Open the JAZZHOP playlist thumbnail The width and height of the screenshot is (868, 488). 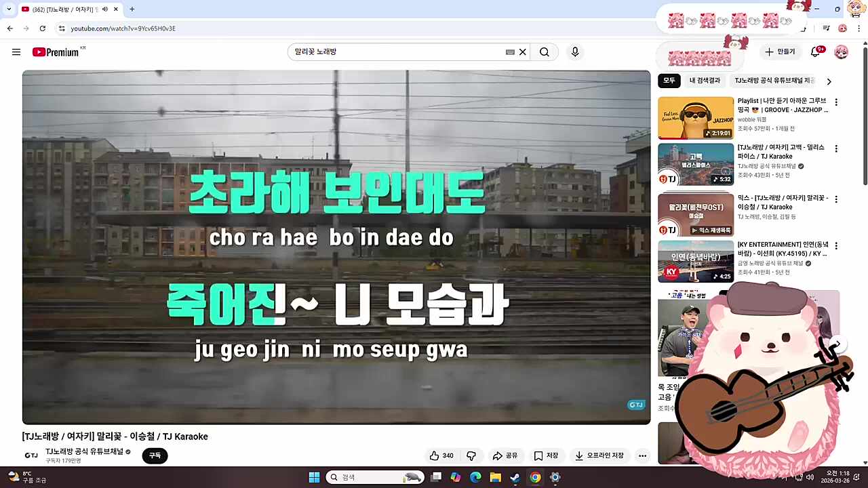click(x=696, y=118)
